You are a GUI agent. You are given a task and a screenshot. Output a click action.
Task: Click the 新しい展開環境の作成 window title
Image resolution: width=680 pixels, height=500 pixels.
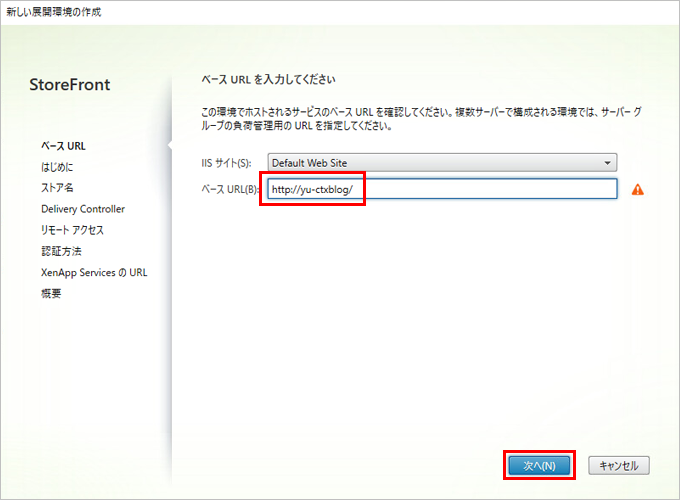[x=54, y=12]
